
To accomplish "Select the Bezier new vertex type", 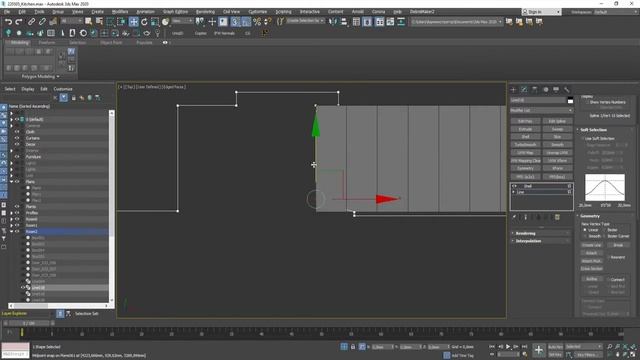I will pyautogui.click(x=604, y=230).
